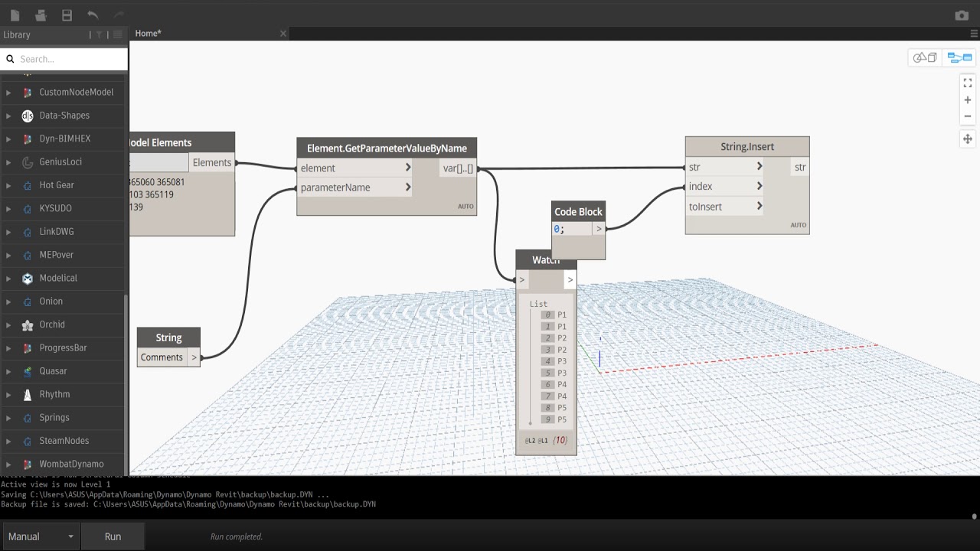Expand the CustomNodeModel library category

[x=8, y=93]
